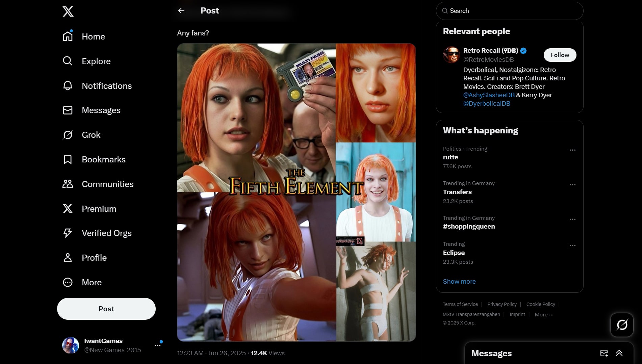This screenshot has height=364, width=642.
Task: Click the X logo icon
Action: [68, 11]
